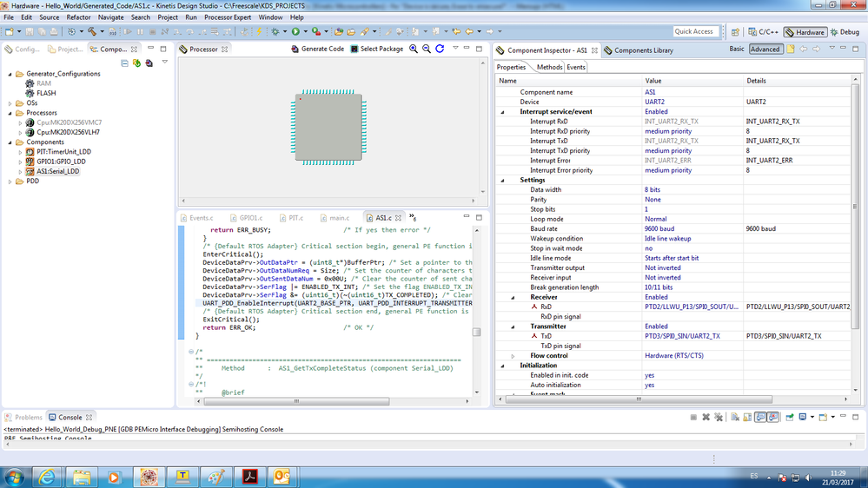Open the Processor Expert menu
This screenshot has width=868, height=488.
click(x=228, y=17)
